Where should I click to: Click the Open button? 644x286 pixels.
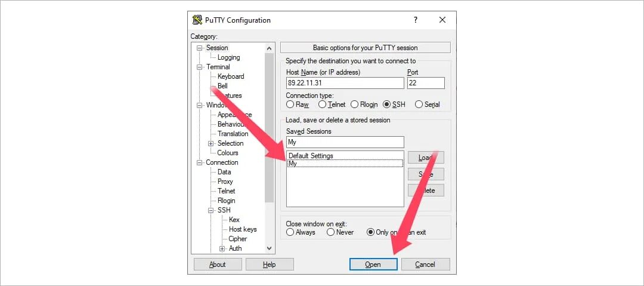(x=373, y=264)
